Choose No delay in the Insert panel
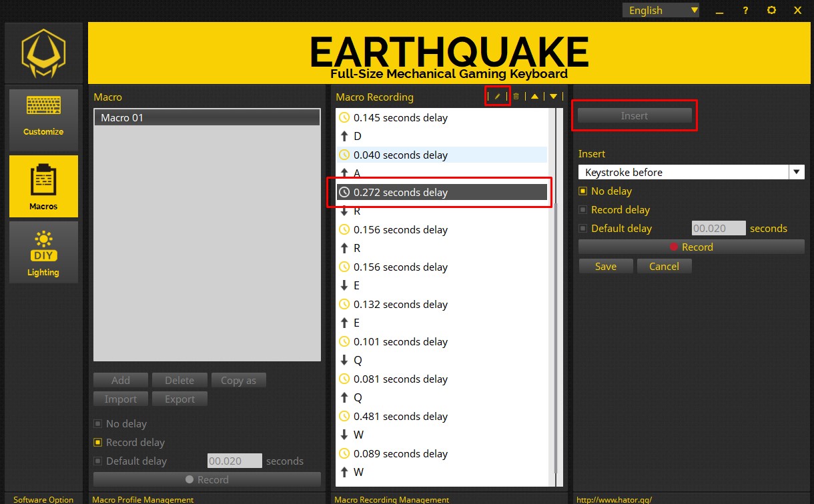This screenshot has height=504, width=814. click(x=605, y=191)
